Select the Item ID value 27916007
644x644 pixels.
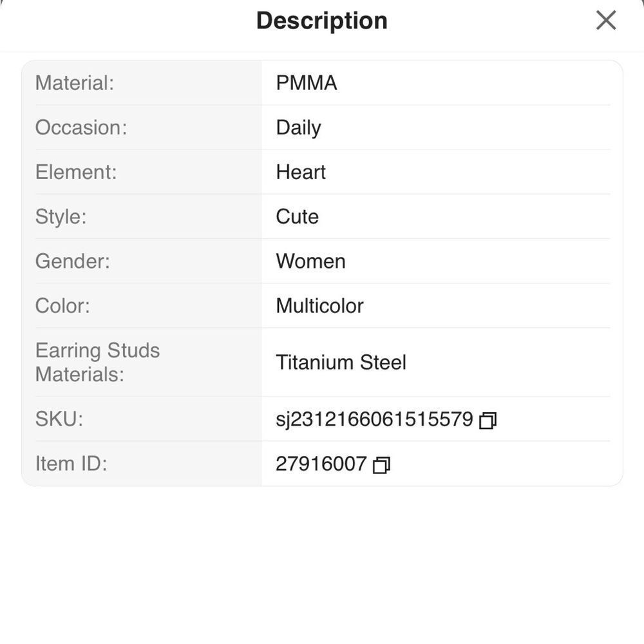coord(321,464)
